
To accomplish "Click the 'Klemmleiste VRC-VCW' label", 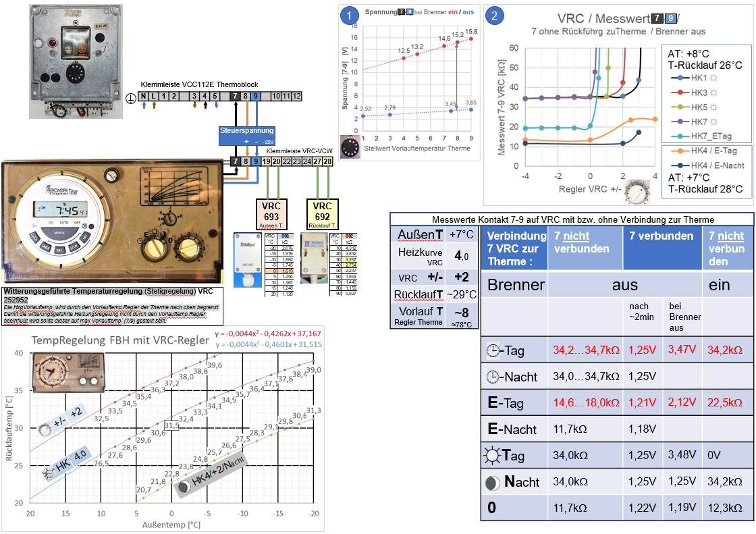I will 300,151.
